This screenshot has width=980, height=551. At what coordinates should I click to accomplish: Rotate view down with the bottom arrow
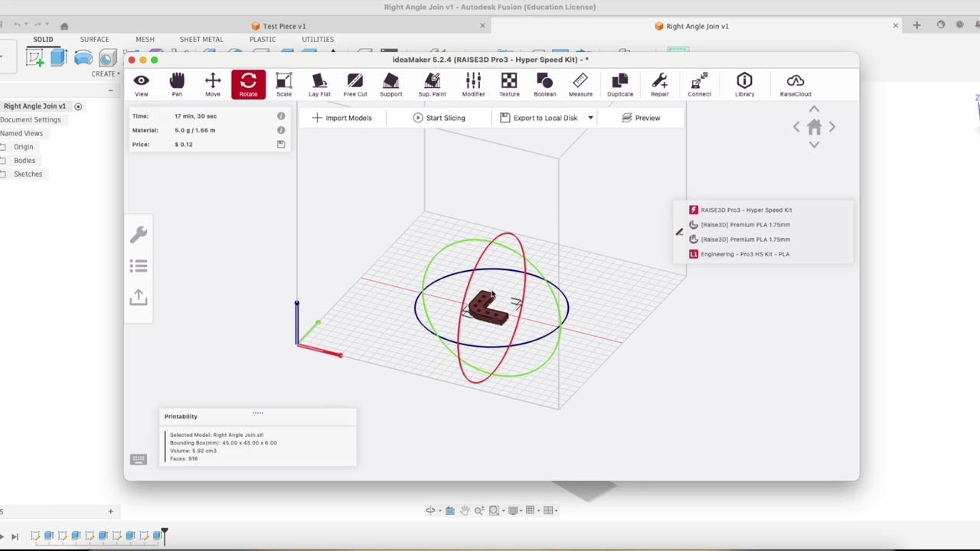tap(814, 145)
